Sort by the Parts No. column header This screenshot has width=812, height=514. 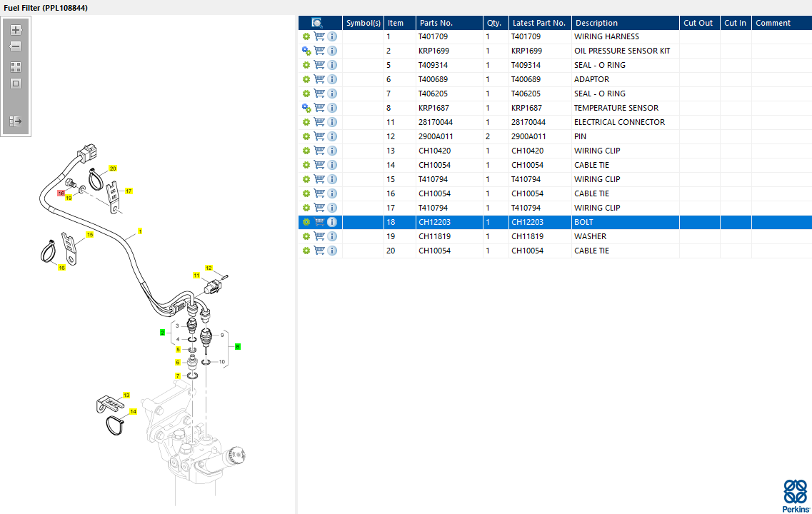click(x=449, y=23)
